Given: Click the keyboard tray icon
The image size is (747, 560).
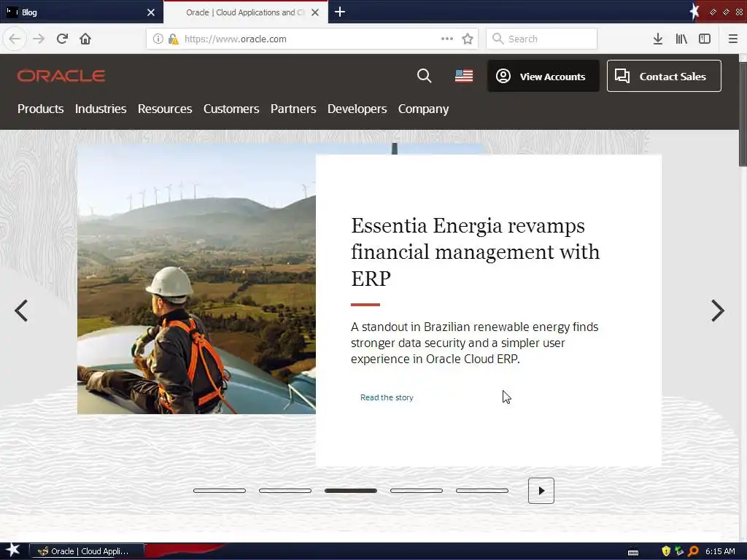Looking at the screenshot, I should coord(633,552).
